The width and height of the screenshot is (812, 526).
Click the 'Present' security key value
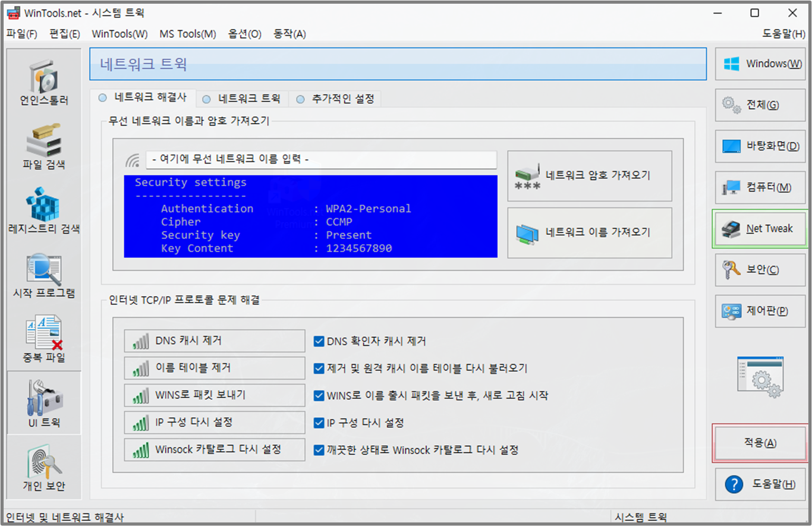(349, 235)
